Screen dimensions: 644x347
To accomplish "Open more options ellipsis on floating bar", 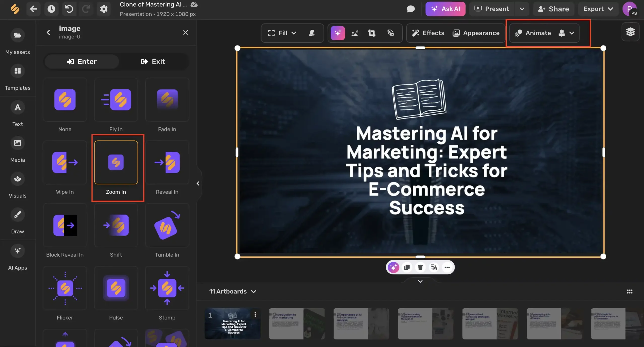I will 447,267.
